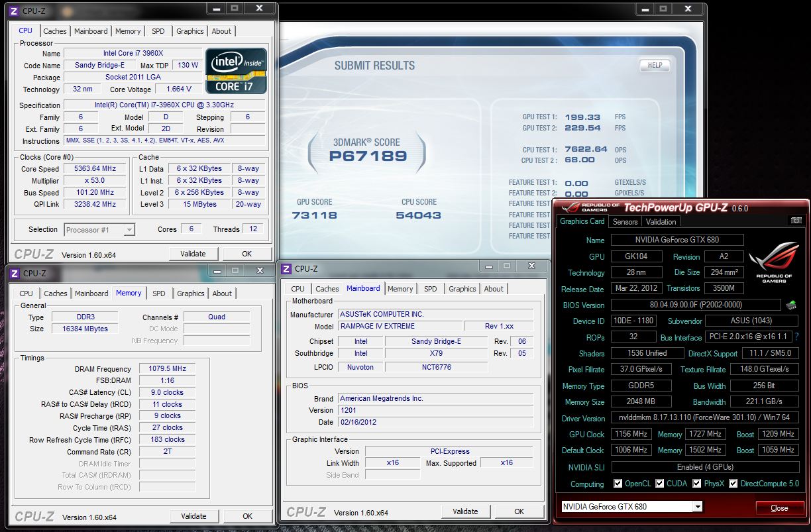Click the Bandwidth 221.1 GB/s value

[x=764, y=402]
